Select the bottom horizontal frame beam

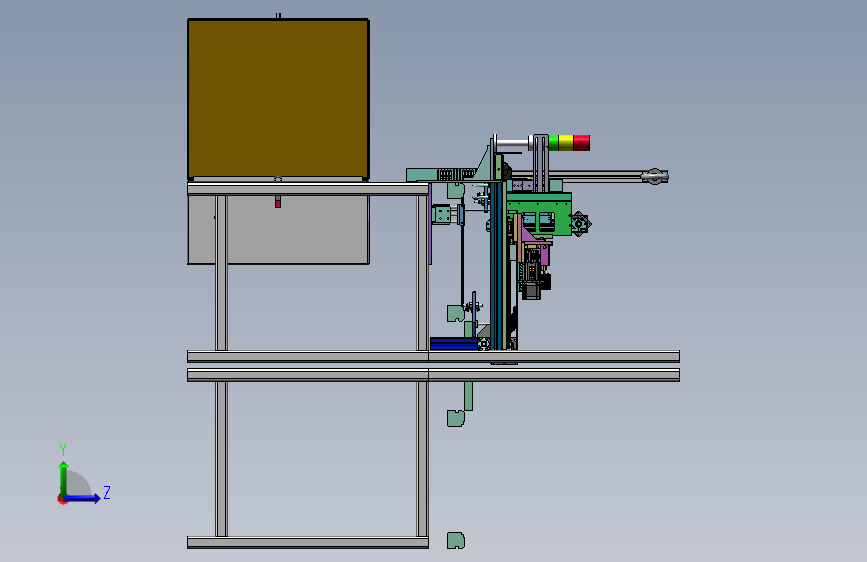point(308,543)
